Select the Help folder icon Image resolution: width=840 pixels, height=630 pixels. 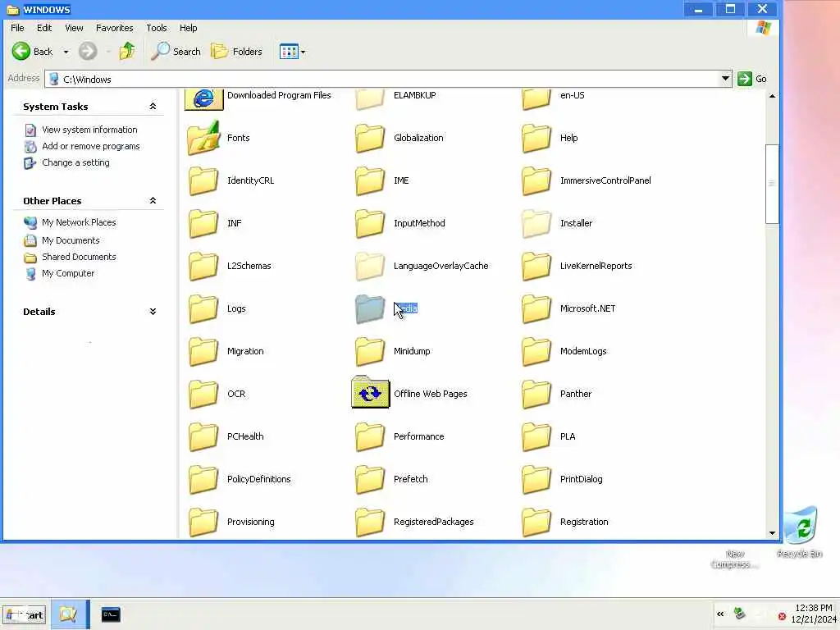(536, 138)
